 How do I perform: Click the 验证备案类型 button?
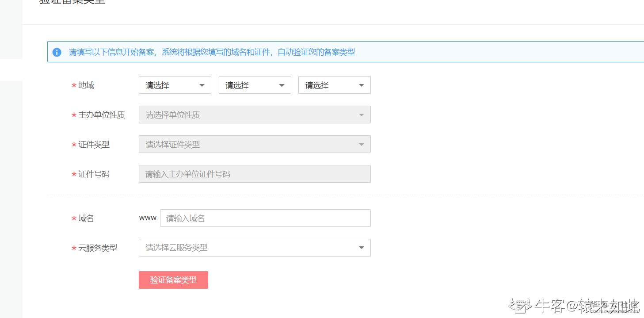pyautogui.click(x=173, y=280)
